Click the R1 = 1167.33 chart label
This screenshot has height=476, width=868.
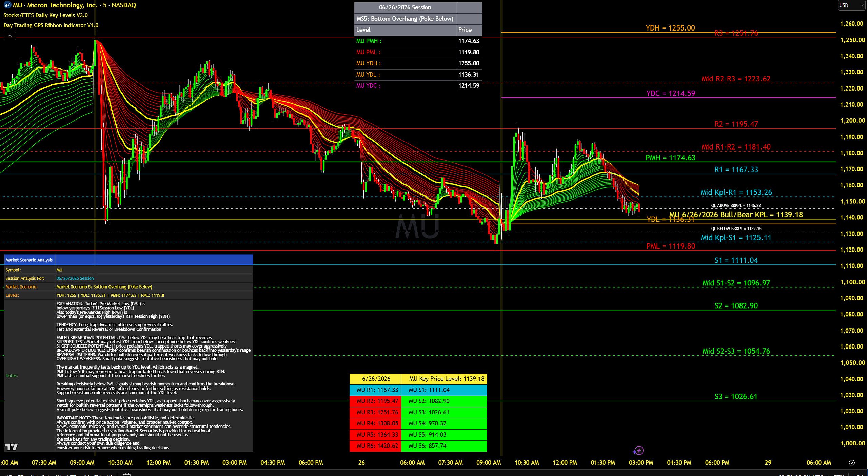tap(736, 170)
